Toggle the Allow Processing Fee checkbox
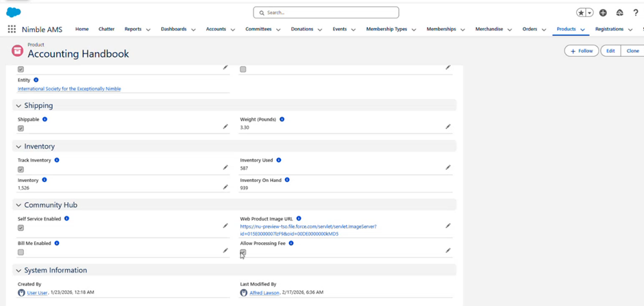 click(243, 253)
